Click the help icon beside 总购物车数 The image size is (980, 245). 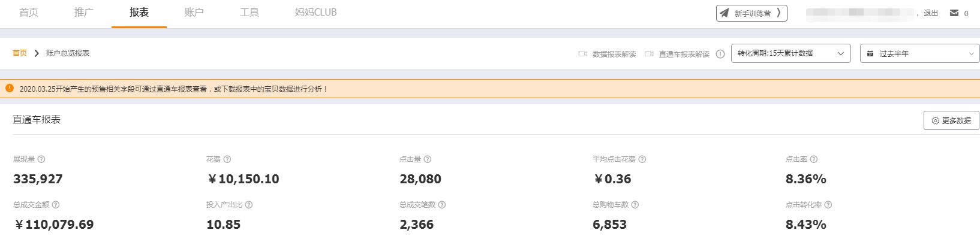click(x=635, y=205)
